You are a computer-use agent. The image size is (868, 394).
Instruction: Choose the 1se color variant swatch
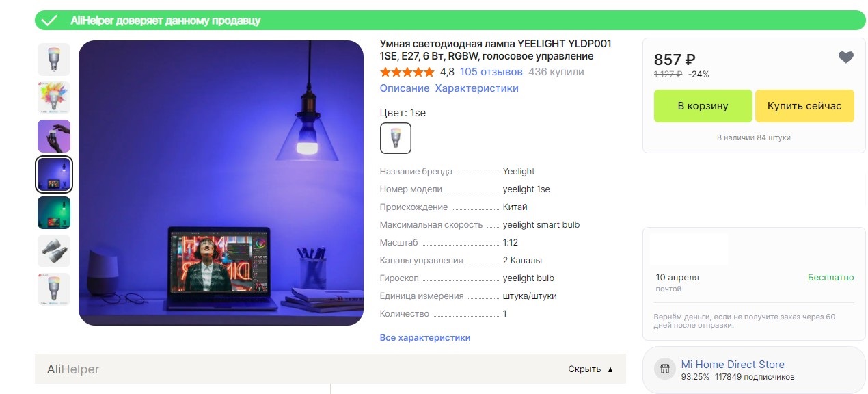tap(396, 138)
